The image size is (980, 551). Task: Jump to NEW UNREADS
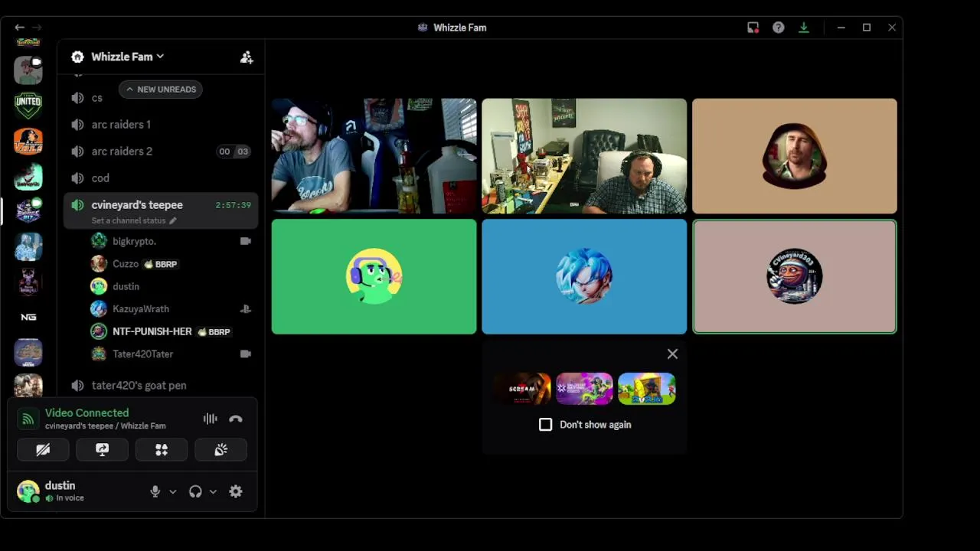coord(161,90)
